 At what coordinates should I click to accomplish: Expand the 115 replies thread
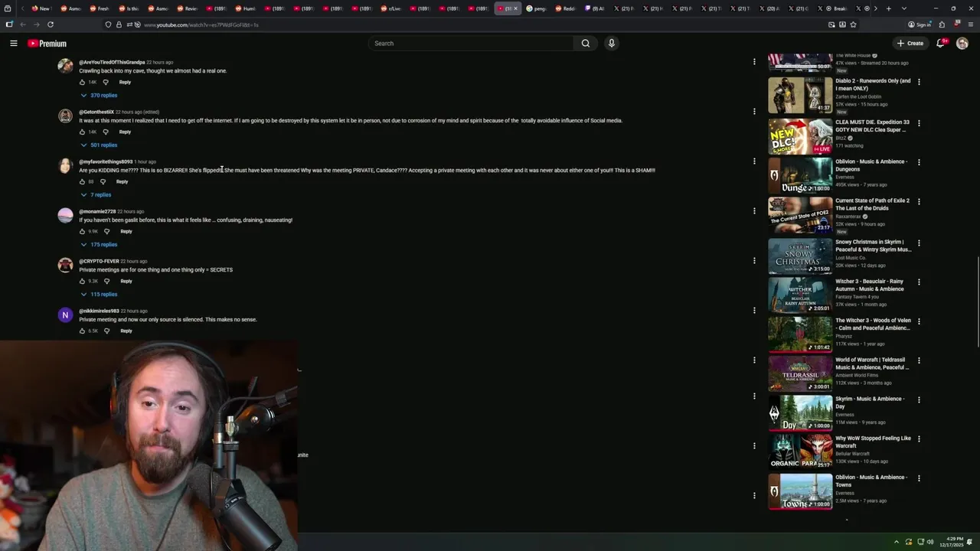click(100, 294)
